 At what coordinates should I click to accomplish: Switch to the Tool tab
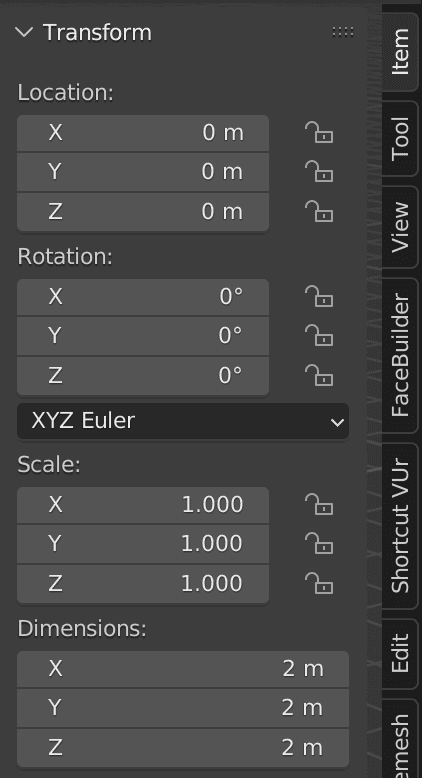click(400, 138)
